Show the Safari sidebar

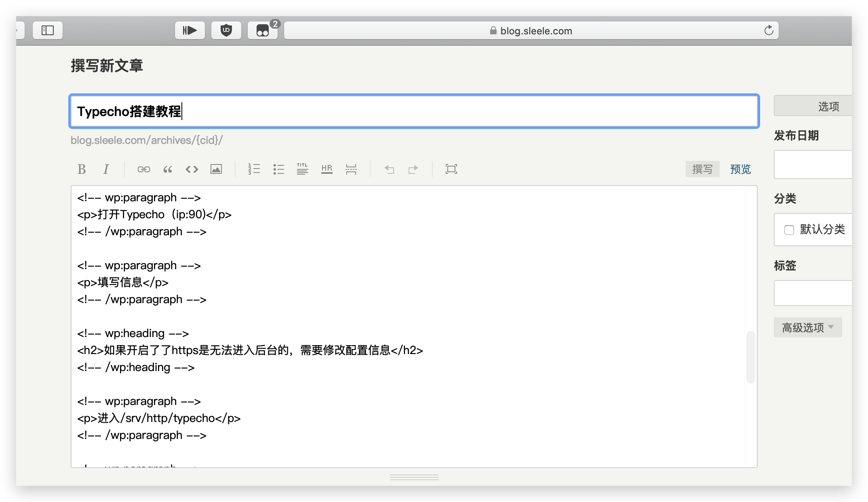(48, 30)
